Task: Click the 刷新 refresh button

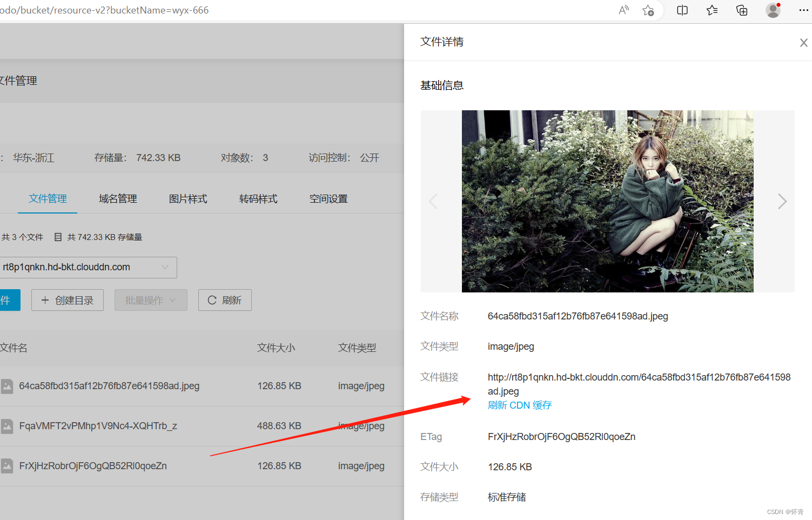Action: point(224,300)
